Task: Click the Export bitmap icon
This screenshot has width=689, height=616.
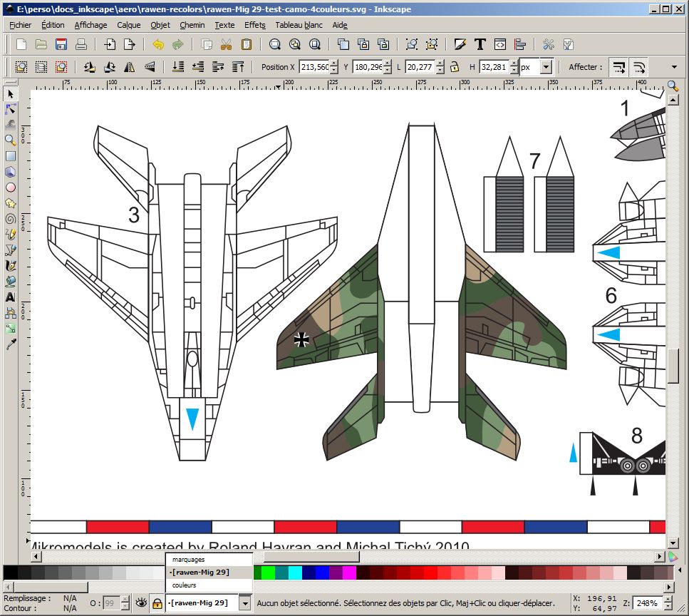Action: click(x=130, y=44)
